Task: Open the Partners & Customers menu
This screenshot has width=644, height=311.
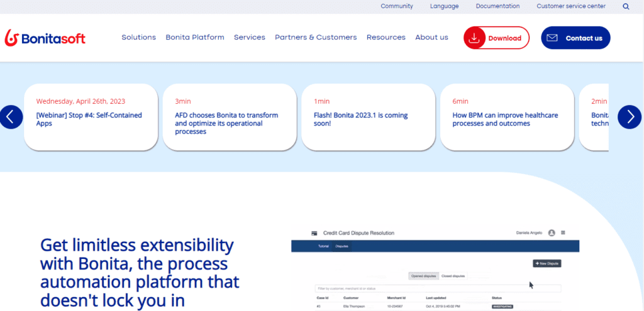Action: [x=316, y=37]
